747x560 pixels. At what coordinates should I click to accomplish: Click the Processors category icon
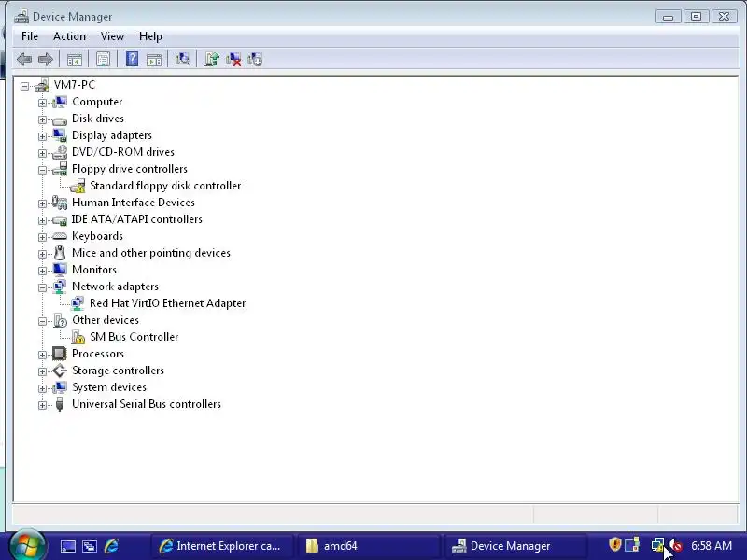(60, 354)
